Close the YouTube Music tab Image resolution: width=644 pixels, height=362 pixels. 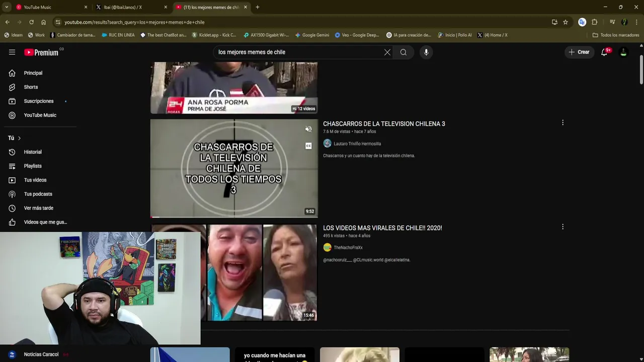86,7
